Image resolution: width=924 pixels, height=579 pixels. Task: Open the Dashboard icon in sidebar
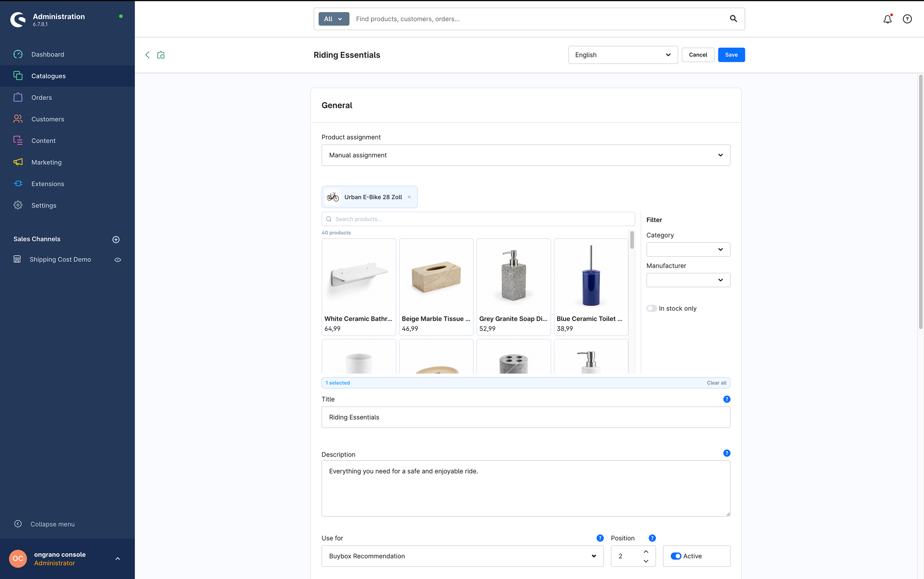(x=18, y=54)
